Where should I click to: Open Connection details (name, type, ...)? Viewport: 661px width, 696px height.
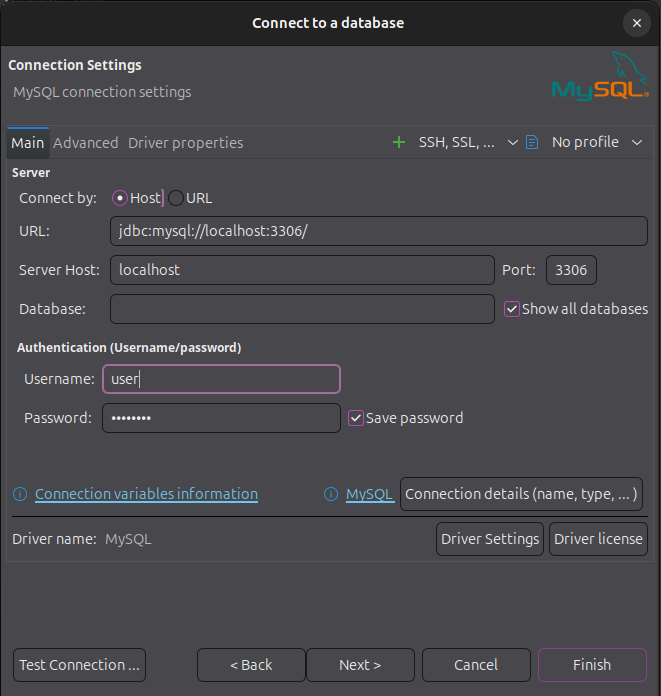pyautogui.click(x=521, y=494)
